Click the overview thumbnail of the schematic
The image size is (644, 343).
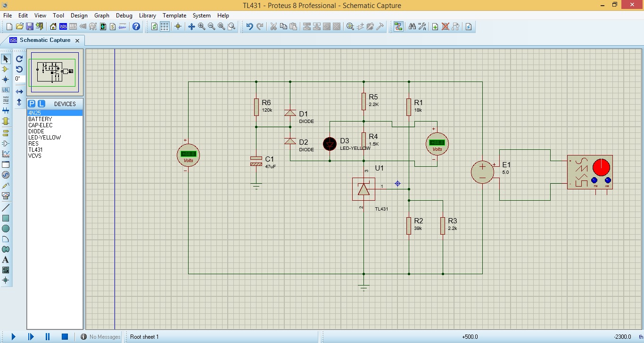click(55, 72)
